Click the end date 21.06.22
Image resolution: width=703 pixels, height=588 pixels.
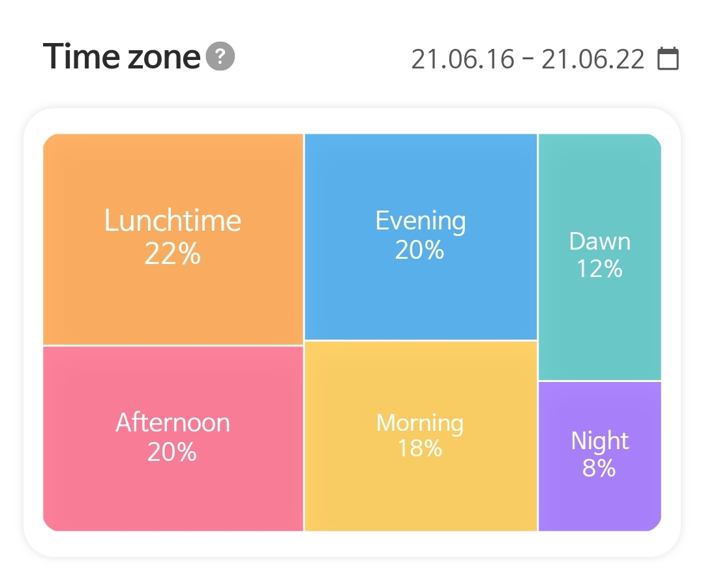pos(593,59)
